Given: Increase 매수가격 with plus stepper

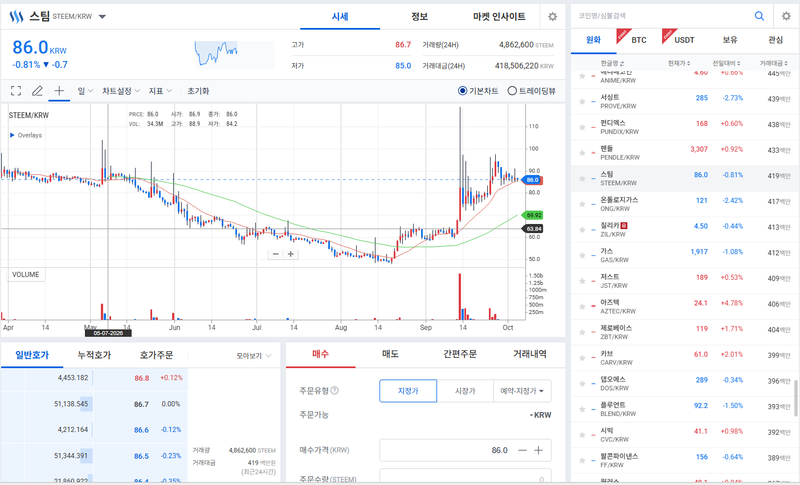Looking at the screenshot, I should point(538,450).
